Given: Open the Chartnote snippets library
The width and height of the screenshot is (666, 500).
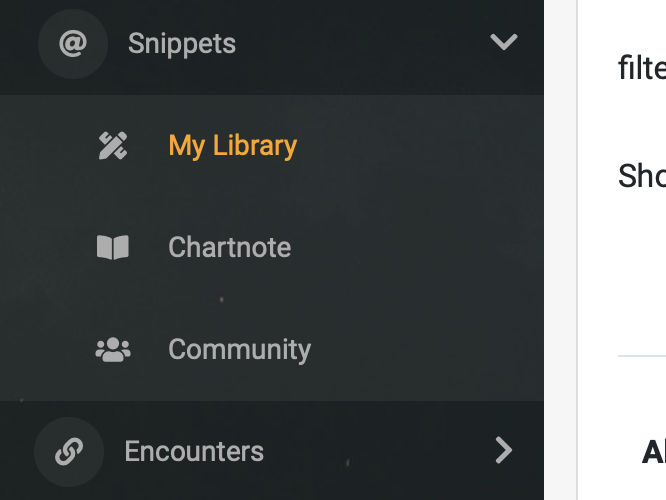Looking at the screenshot, I should 230,247.
